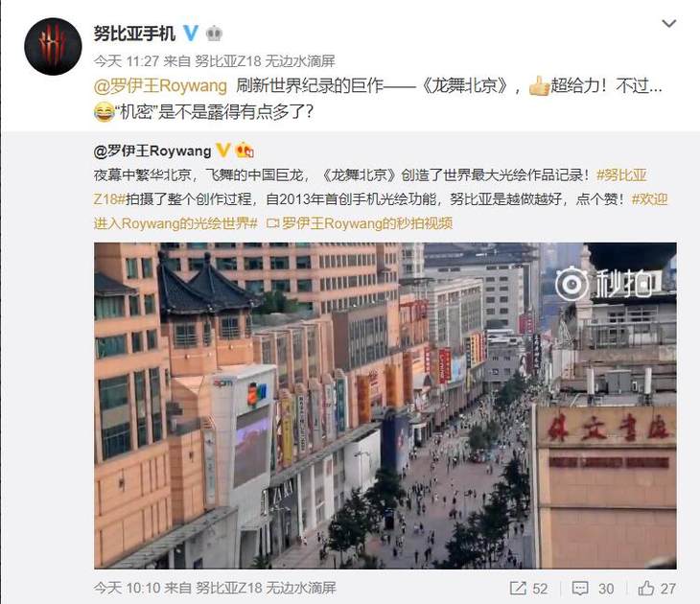Open the original author @罗伊王Roywang name
Viewport: 700px width, 604px height.
coord(152,151)
